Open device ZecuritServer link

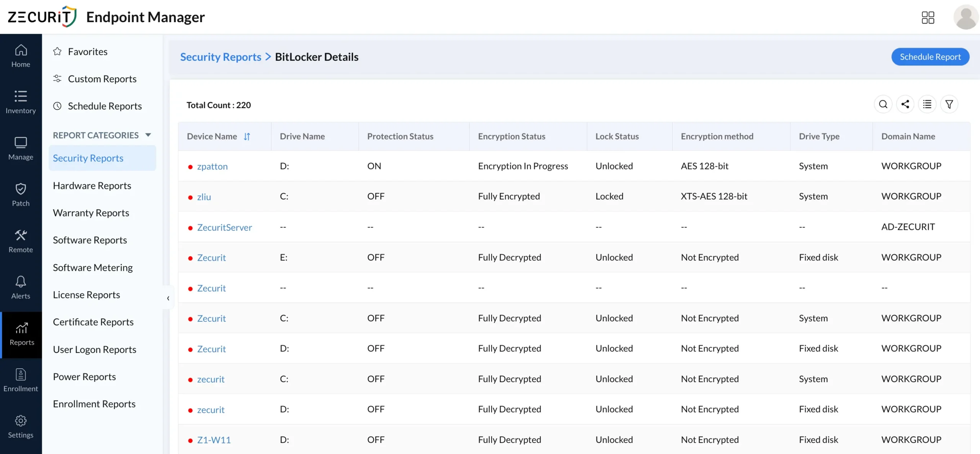tap(224, 227)
